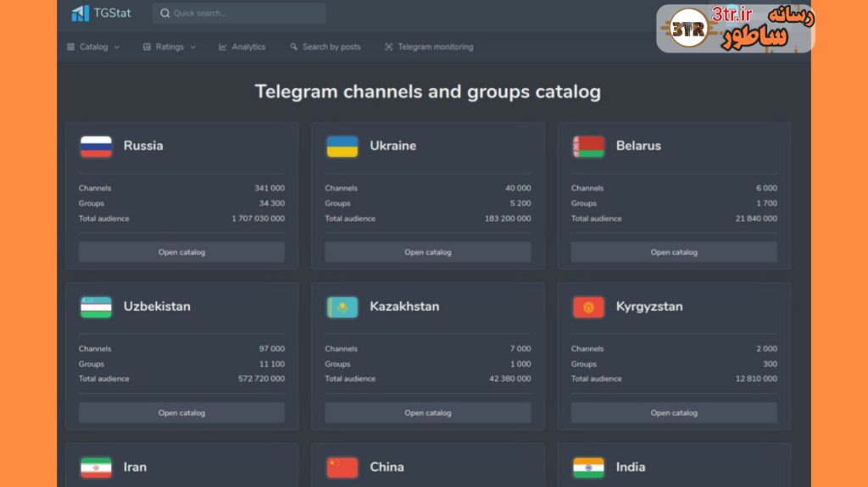Viewport: 868px width, 487px height.
Task: Select the Uzbekistan flag icon
Action: (96, 307)
